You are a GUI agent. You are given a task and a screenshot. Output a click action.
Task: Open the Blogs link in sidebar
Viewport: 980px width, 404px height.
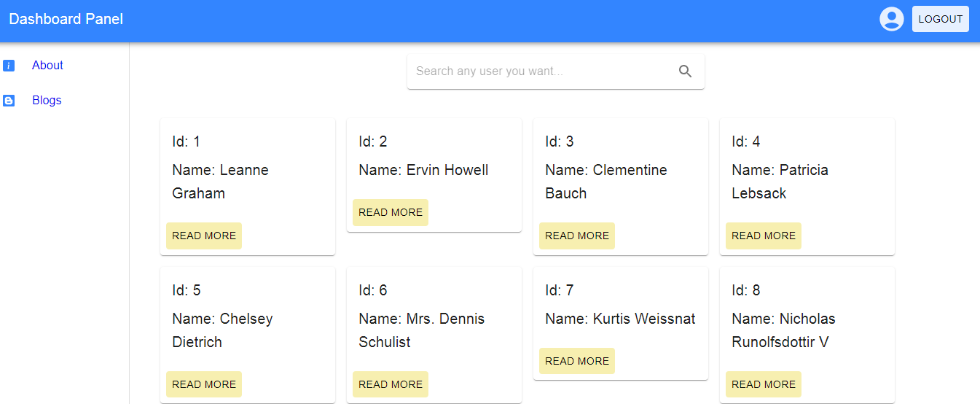pyautogui.click(x=47, y=101)
